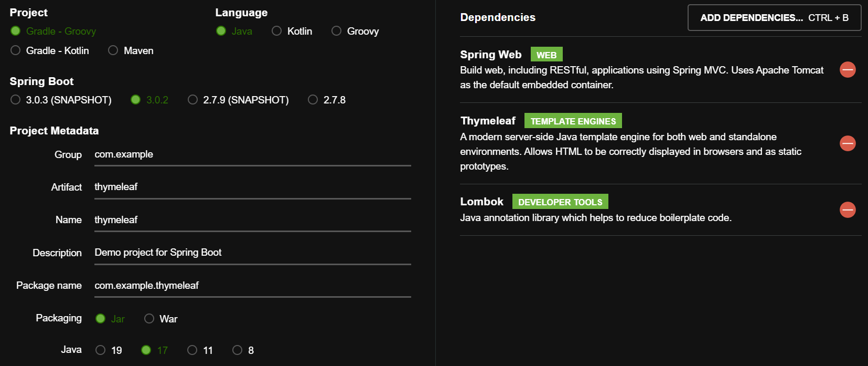Pick Java version 19
The width and height of the screenshot is (868, 366).
[109, 350]
